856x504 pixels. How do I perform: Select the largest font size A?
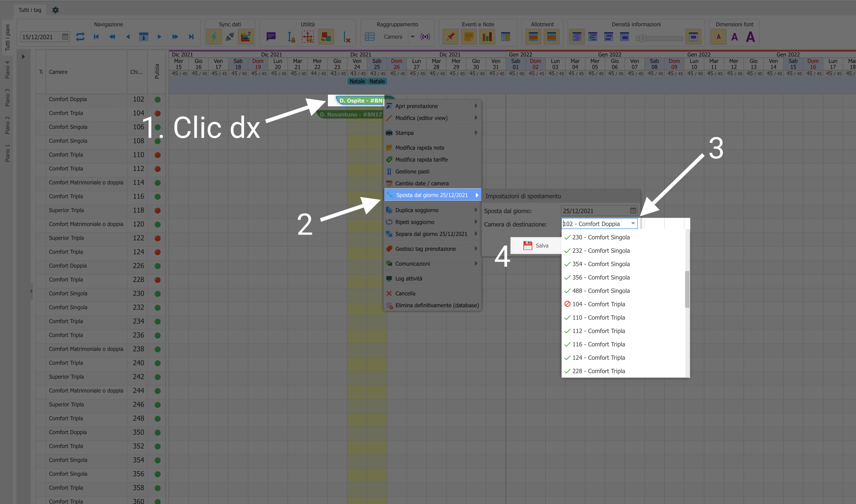click(x=750, y=37)
